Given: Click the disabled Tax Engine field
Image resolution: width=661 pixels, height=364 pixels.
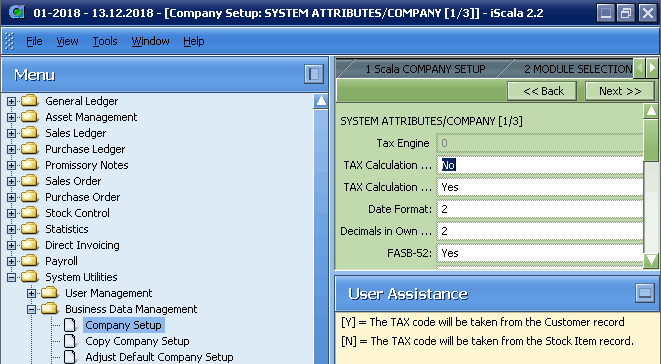Looking at the screenshot, I should (x=540, y=143).
